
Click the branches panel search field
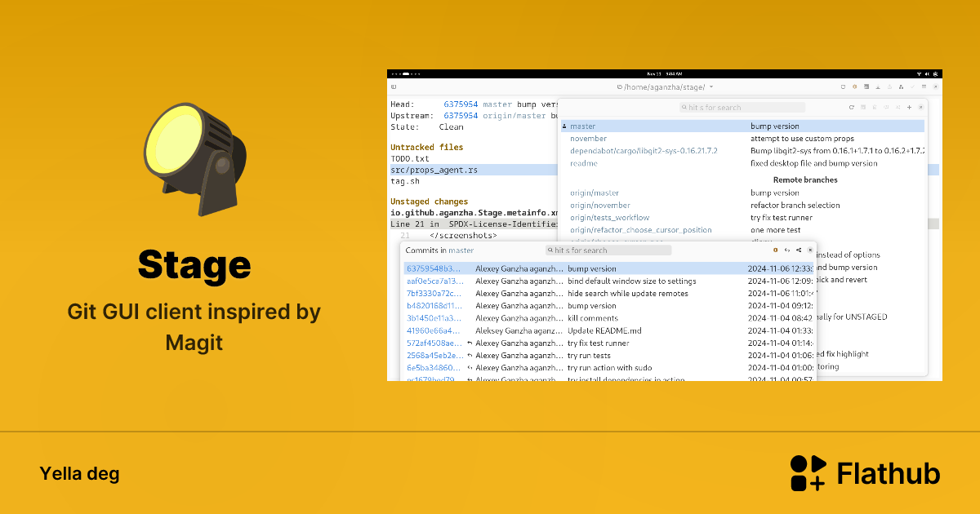point(742,108)
